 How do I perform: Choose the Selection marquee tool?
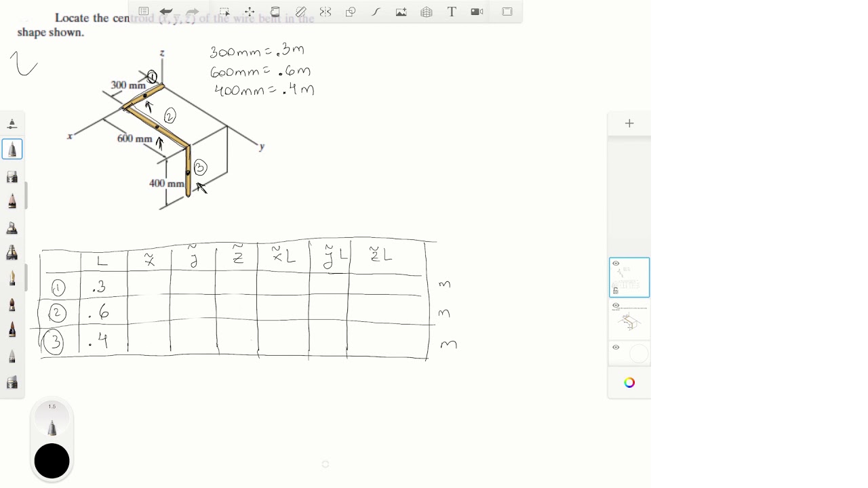(224, 12)
